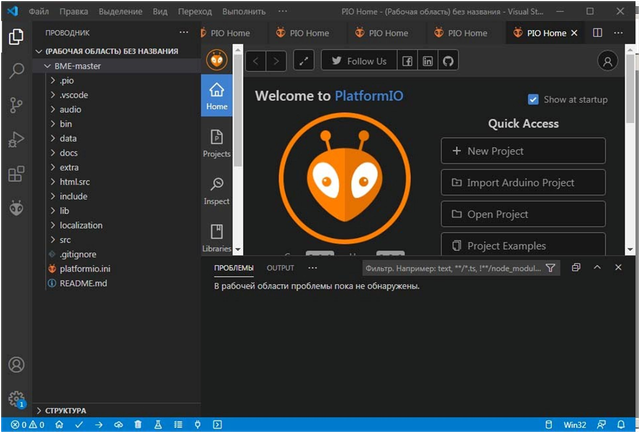The height and width of the screenshot is (433, 640).
Task: Open the Run and Debug view
Action: (x=16, y=140)
